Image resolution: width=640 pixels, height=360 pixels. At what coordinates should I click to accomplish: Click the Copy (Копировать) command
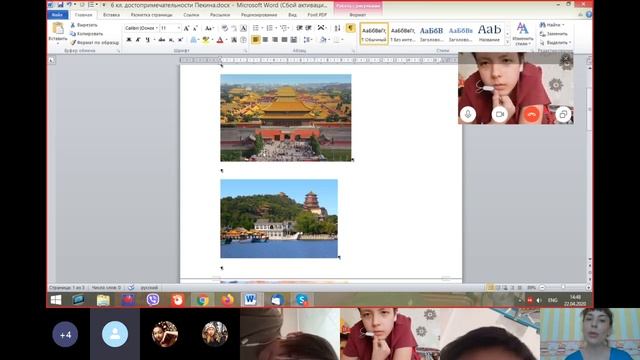(87, 34)
